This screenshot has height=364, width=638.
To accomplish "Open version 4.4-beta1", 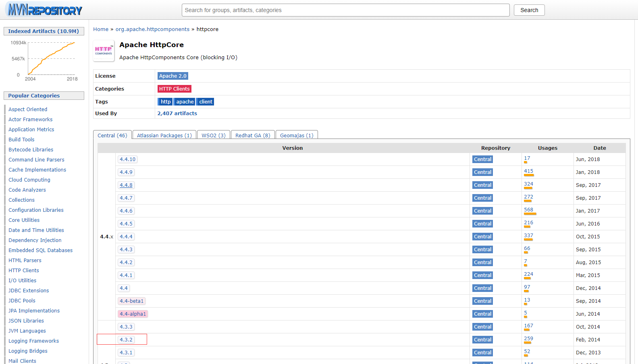I will (131, 301).
